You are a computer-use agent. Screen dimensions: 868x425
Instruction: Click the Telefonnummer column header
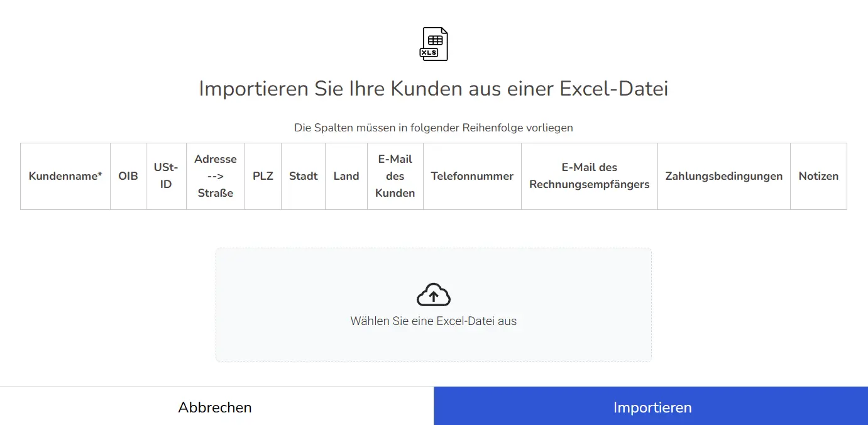point(472,176)
